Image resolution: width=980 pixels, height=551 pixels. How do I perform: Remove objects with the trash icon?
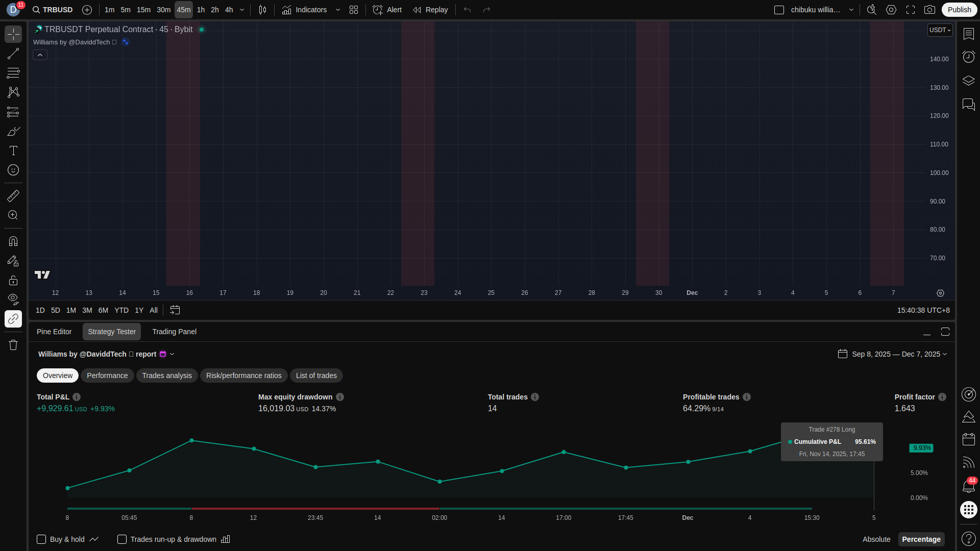pos(13,345)
